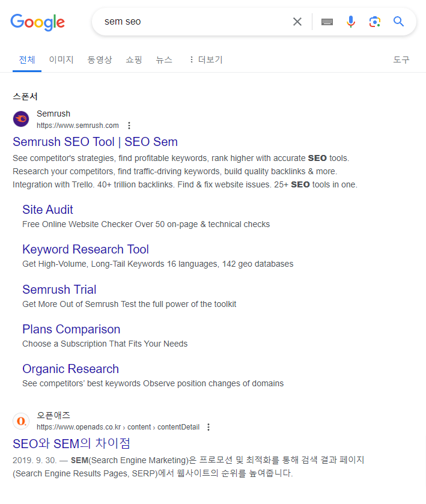This screenshot has height=504, width=426.
Task: Follow the Site Audit sitelink
Action: point(47,210)
